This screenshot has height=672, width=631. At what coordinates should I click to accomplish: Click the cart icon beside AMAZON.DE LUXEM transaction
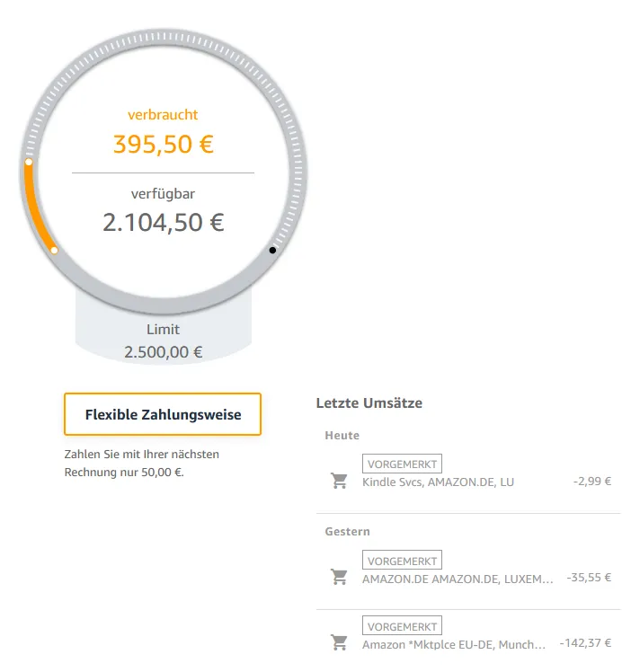pos(339,578)
